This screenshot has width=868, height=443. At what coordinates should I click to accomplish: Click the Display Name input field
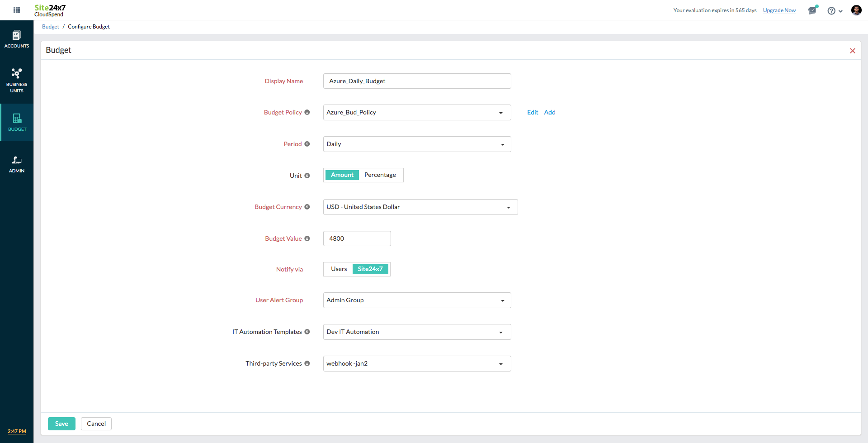(x=416, y=81)
